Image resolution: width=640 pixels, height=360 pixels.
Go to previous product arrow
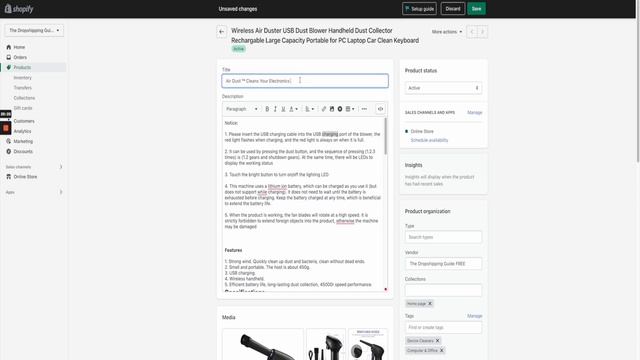472,32
